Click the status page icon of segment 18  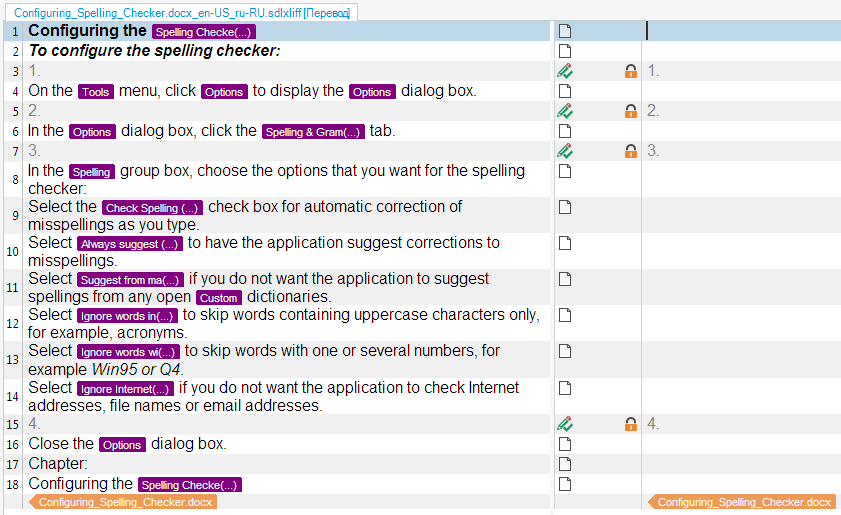tap(565, 484)
